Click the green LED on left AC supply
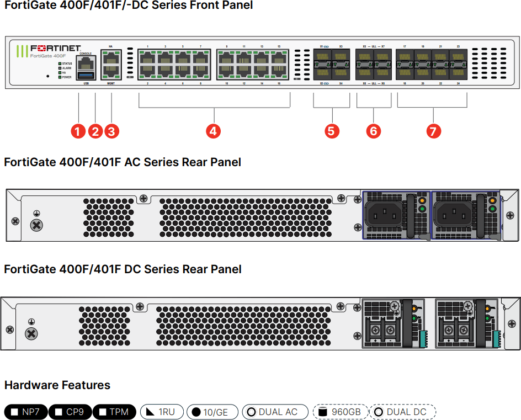 point(422,209)
